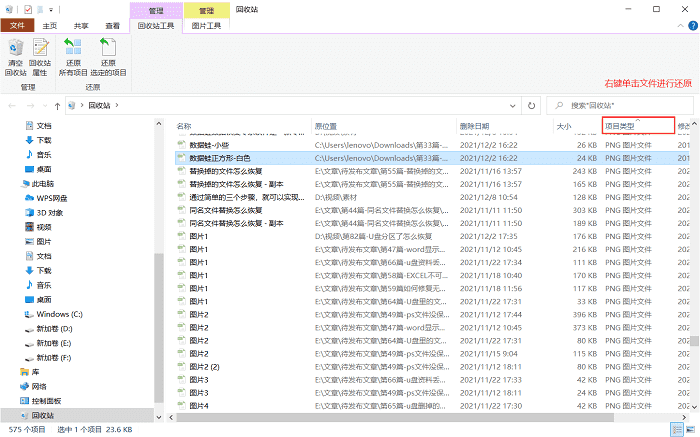Sort by 删除日期 column header
This screenshot has width=700, height=437.
pos(475,126)
